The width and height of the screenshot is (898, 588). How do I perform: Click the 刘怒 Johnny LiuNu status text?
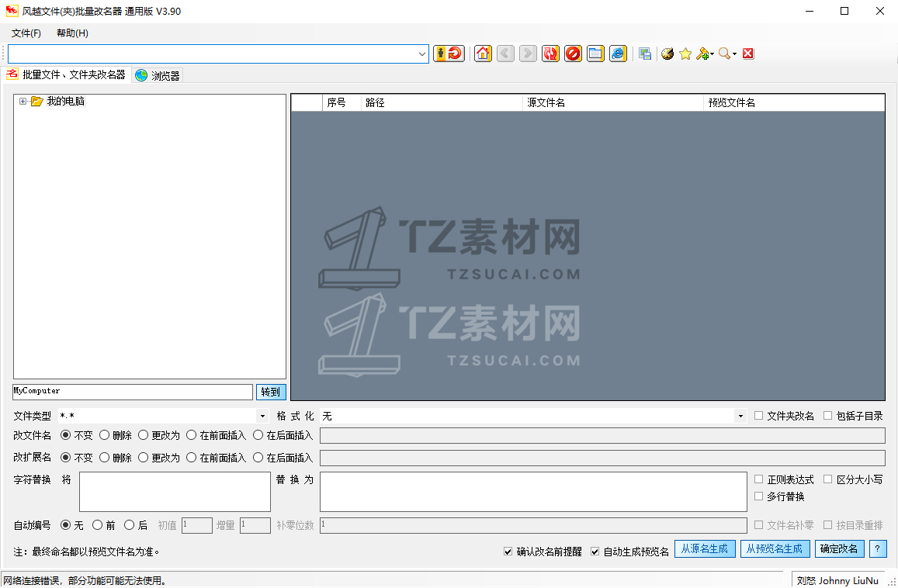[x=837, y=580]
